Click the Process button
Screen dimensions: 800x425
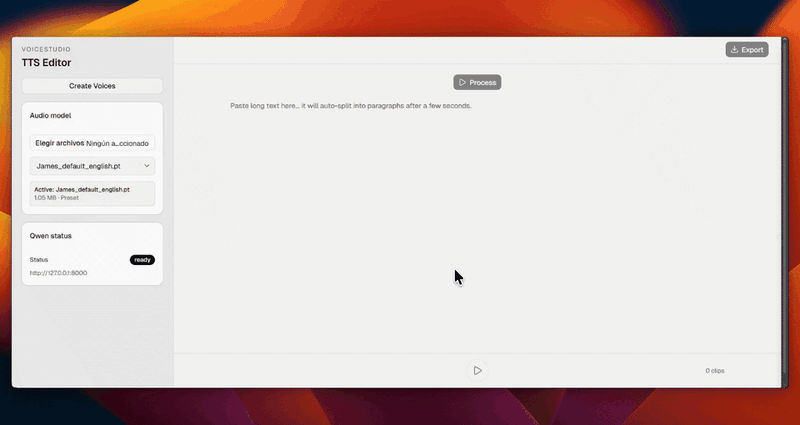tap(477, 82)
